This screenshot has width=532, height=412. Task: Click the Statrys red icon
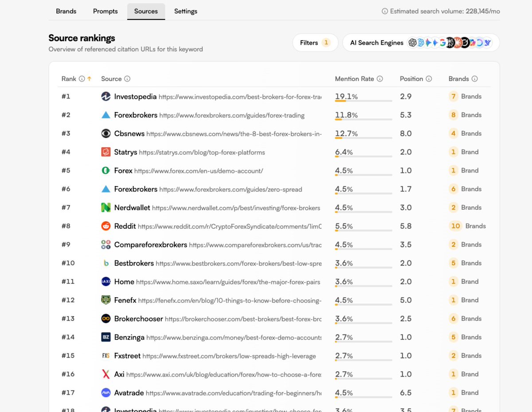point(106,152)
